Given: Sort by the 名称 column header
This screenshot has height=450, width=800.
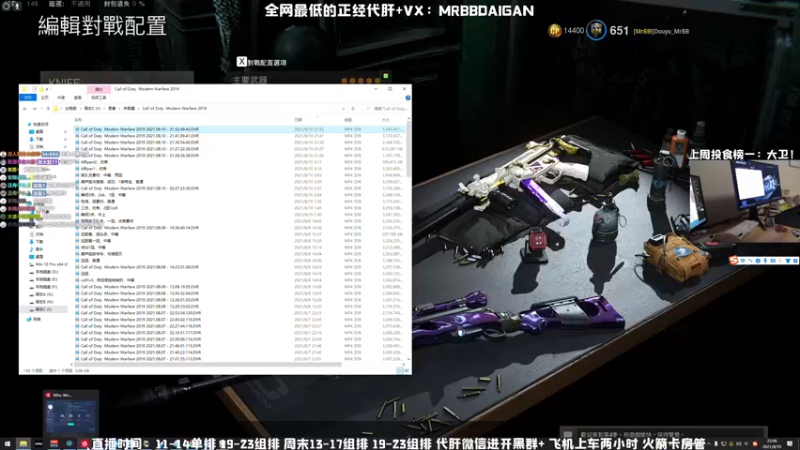Looking at the screenshot, I should point(79,120).
